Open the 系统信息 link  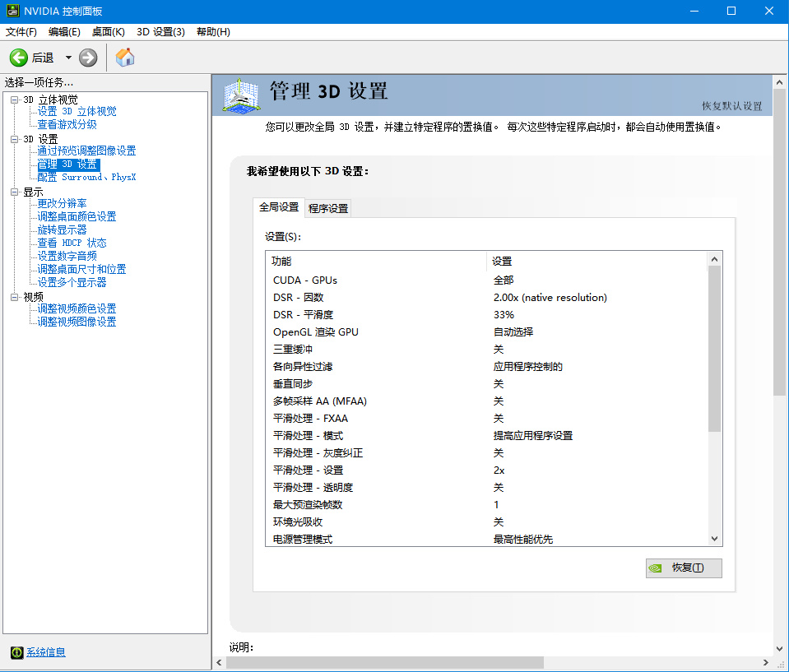pyautogui.click(x=46, y=652)
